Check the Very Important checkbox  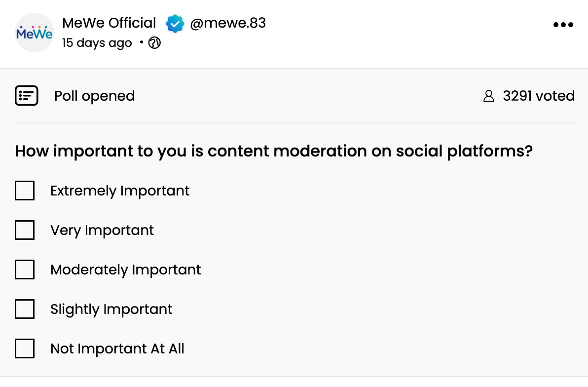[25, 230]
